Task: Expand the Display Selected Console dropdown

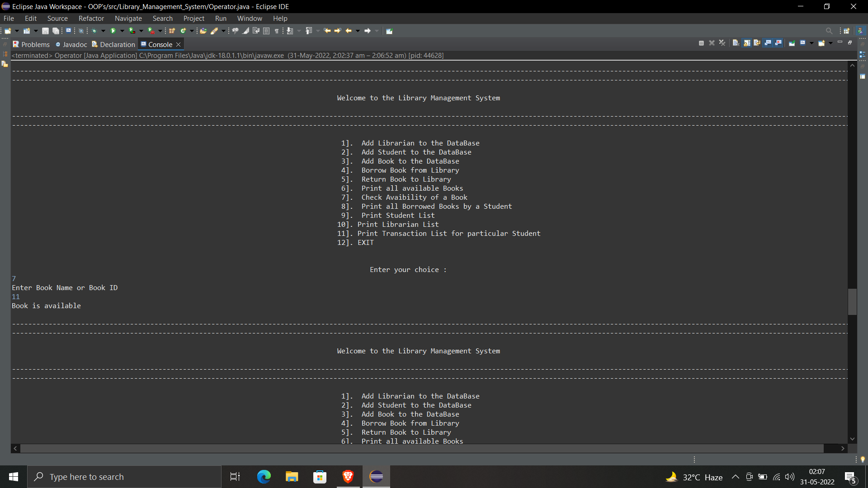Action: pyautogui.click(x=811, y=43)
